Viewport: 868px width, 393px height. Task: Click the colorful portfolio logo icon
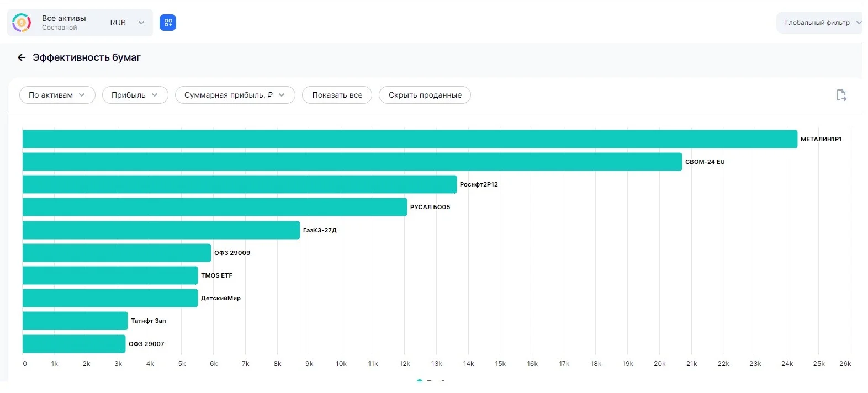pos(22,23)
